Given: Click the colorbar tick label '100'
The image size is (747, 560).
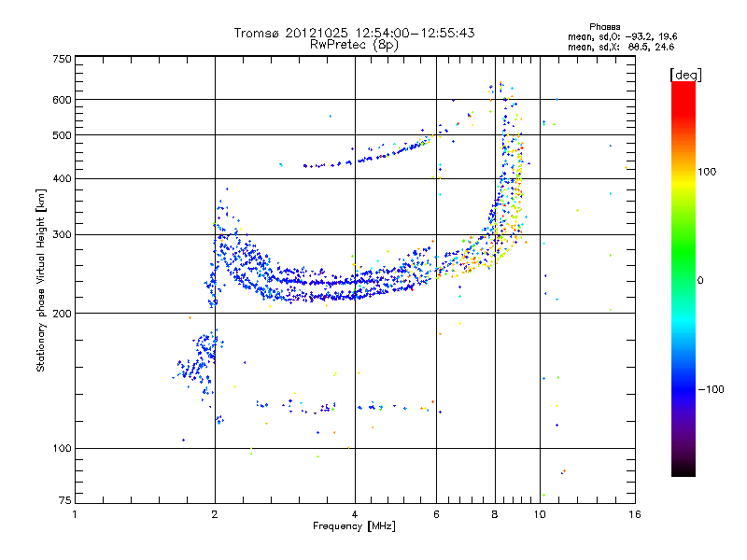Looking at the screenshot, I should click(x=707, y=172).
